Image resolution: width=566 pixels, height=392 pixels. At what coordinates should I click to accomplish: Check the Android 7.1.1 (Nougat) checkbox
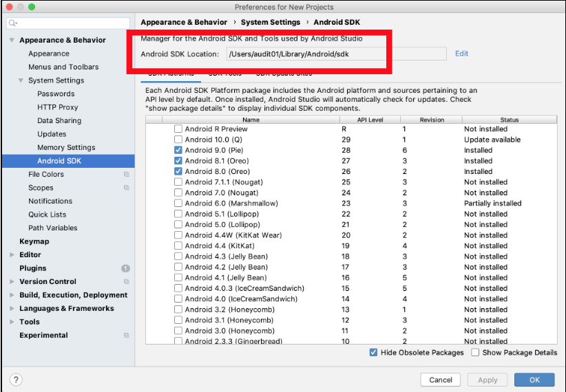click(178, 182)
